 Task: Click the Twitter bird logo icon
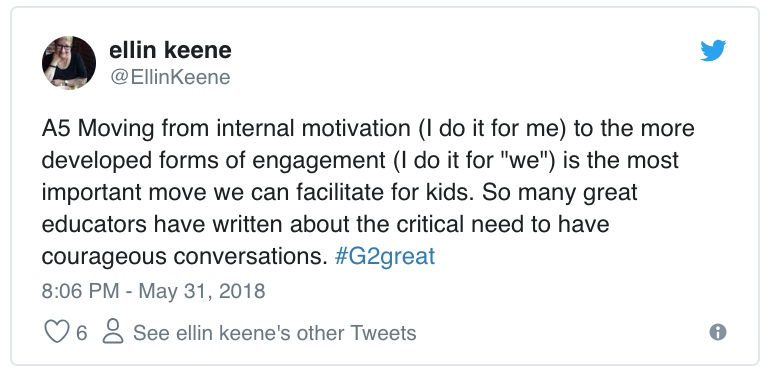click(713, 51)
